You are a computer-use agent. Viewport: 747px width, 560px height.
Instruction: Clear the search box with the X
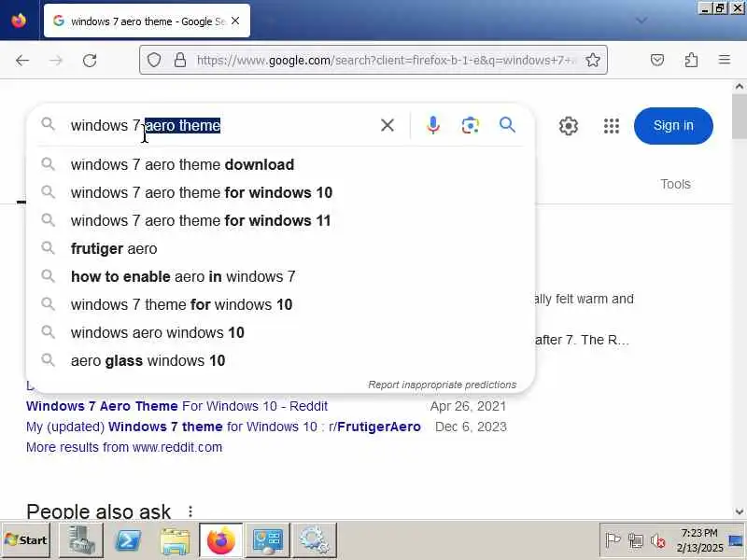[388, 125]
